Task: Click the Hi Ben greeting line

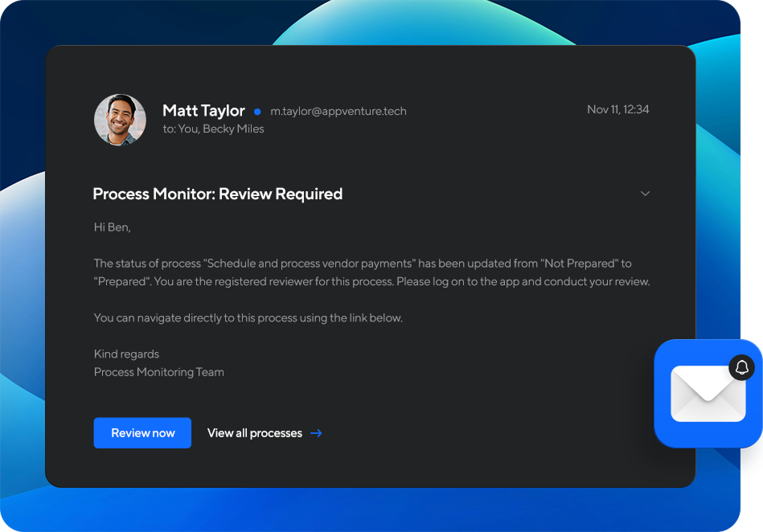Action: pos(113,227)
